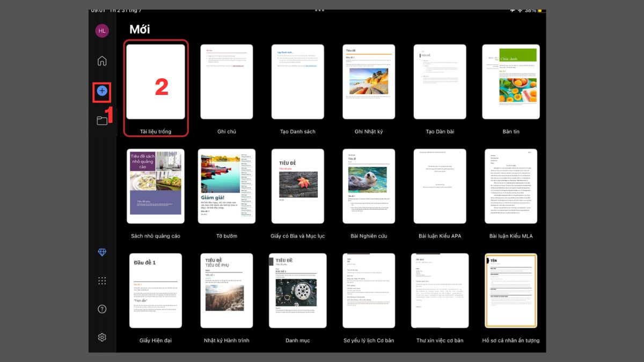Image resolution: width=644 pixels, height=362 pixels.
Task: Click the premium diamond icon
Action: click(102, 252)
